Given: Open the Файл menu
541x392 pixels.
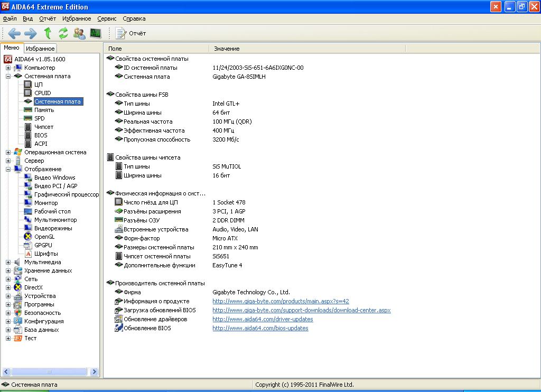Looking at the screenshot, I should pyautogui.click(x=10, y=18).
